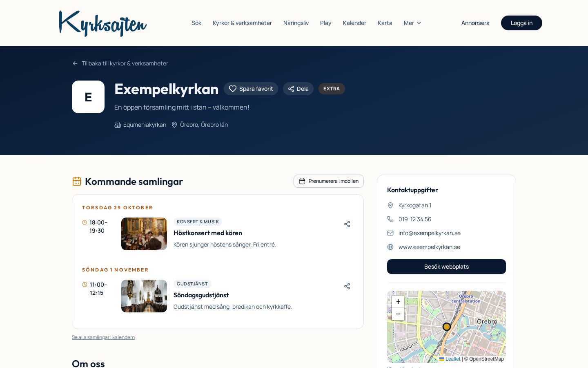Click the building icon beside Equmeniakyrkan
This screenshot has width=588, height=368.
coord(118,125)
